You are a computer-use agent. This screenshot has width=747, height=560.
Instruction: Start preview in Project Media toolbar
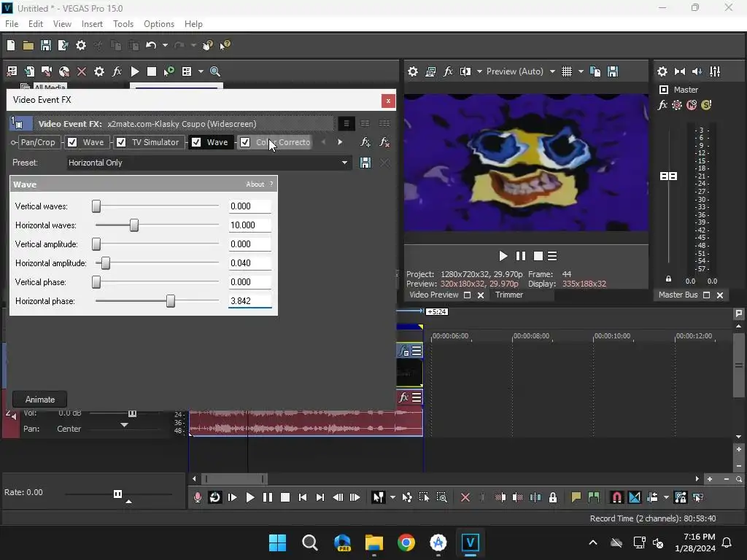(x=135, y=71)
